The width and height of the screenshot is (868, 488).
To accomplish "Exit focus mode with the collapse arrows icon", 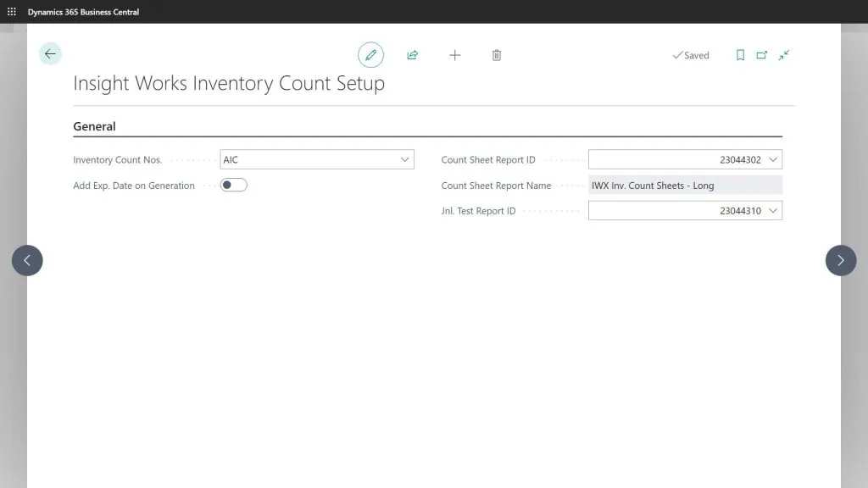I will point(783,54).
